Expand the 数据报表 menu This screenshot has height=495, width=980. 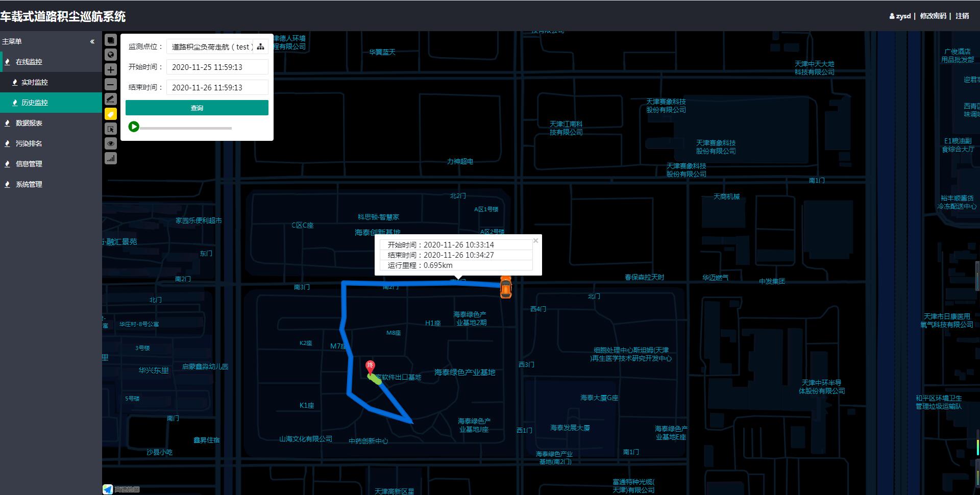click(x=29, y=123)
